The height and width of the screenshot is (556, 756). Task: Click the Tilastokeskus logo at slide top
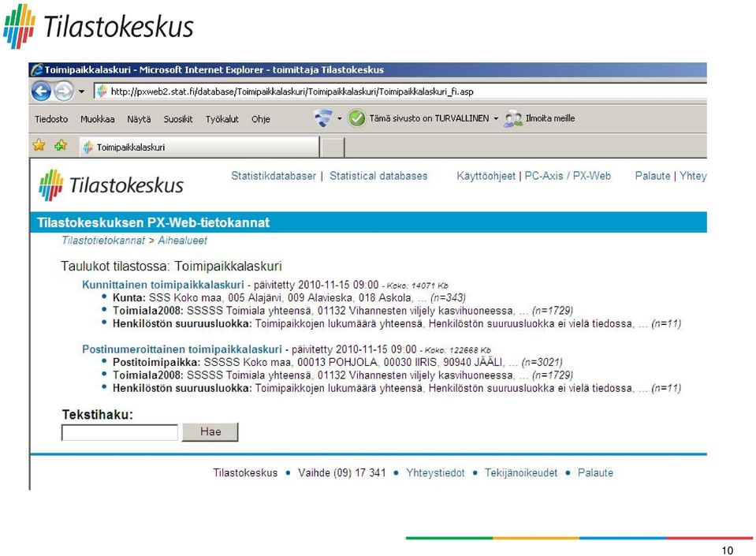(99, 26)
